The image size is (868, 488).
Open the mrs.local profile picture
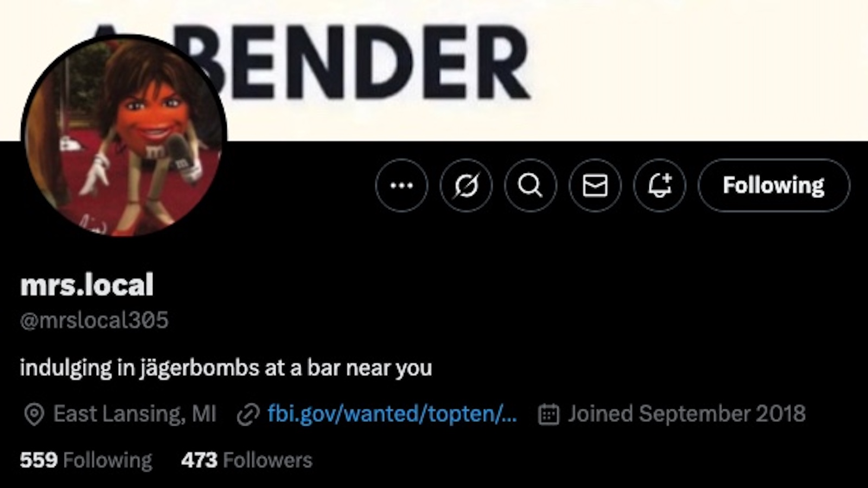point(124,136)
